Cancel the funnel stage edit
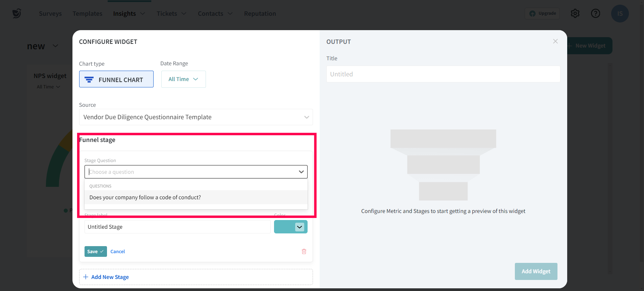The image size is (644, 291). click(118, 251)
